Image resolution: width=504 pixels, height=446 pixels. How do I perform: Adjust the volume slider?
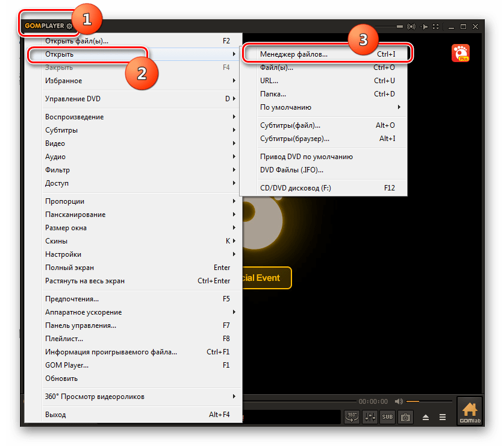pyautogui.click(x=429, y=401)
